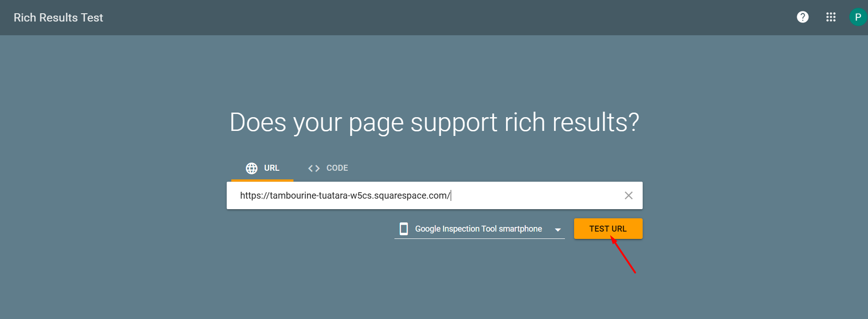The image size is (868, 319).
Task: Open the help question mark icon
Action: pos(803,17)
